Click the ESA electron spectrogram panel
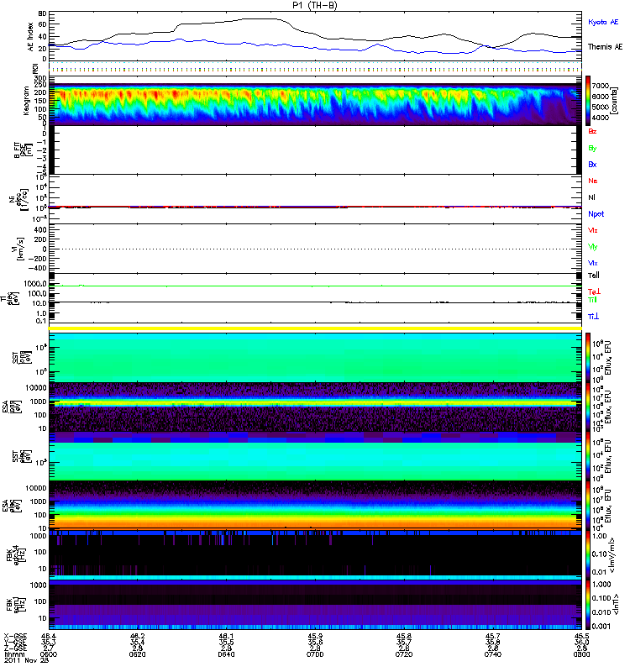The height and width of the screenshot is (672, 630). pos(316,506)
